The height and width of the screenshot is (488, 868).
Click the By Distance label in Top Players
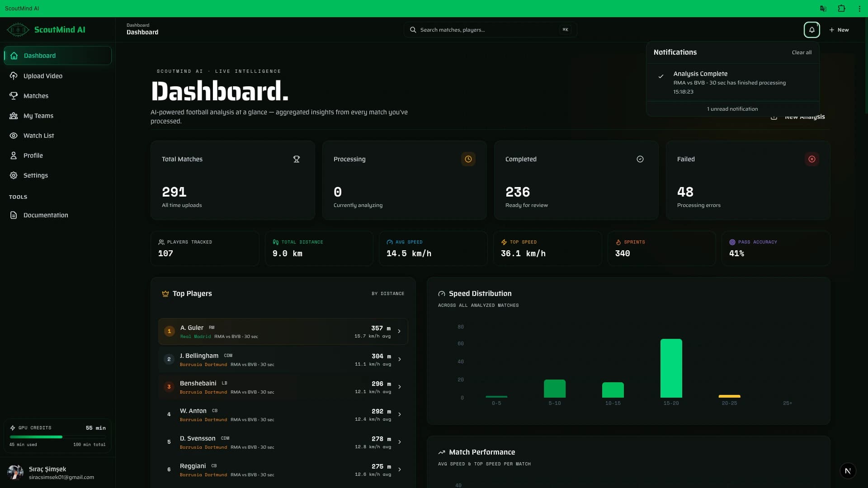pyautogui.click(x=388, y=294)
